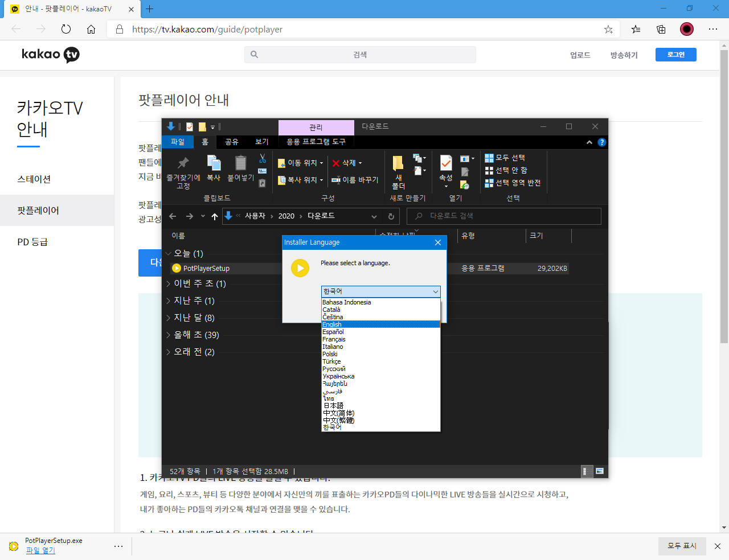Image resolution: width=729 pixels, height=560 pixels.
Task: Open download item options ellipsis
Action: pos(118,546)
